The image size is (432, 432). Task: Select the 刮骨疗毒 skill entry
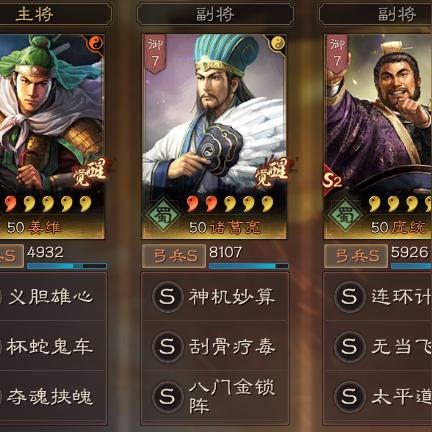[x=215, y=346]
